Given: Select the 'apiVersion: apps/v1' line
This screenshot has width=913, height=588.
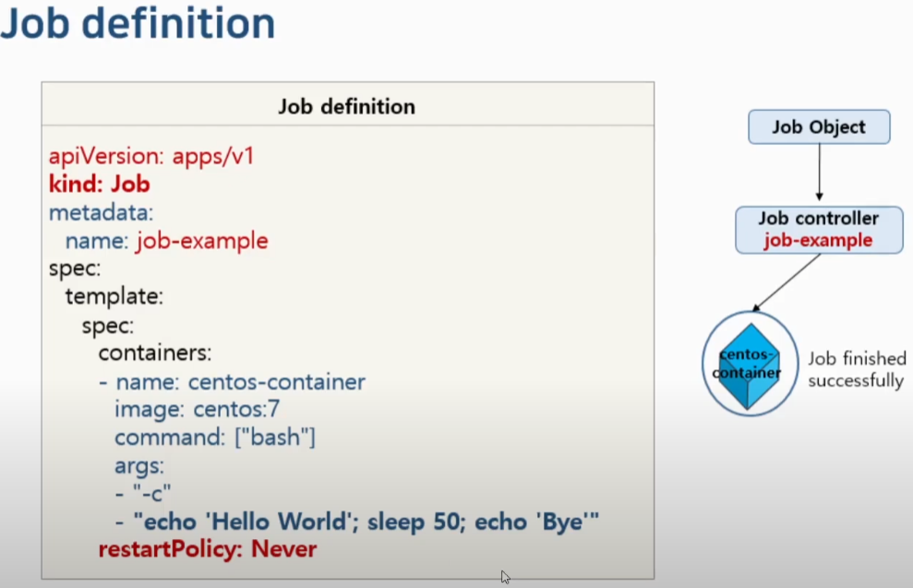Looking at the screenshot, I should coord(151,157).
